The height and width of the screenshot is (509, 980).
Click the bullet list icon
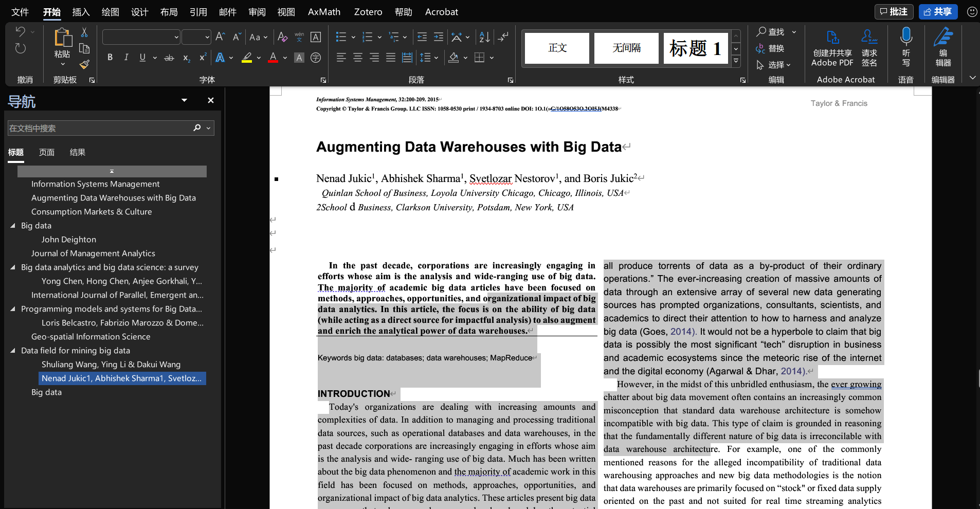coord(341,37)
